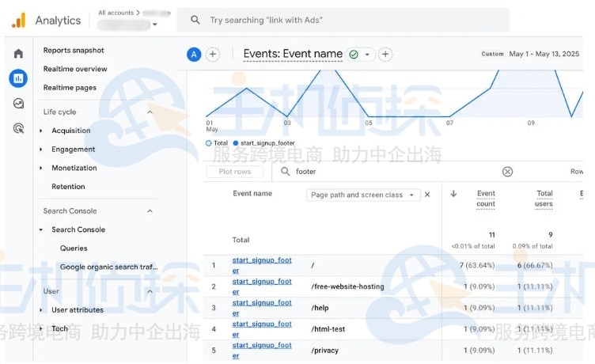Toggle start_signup_footer series in chart legend
The height and width of the screenshot is (364, 595).
pyautogui.click(x=263, y=143)
